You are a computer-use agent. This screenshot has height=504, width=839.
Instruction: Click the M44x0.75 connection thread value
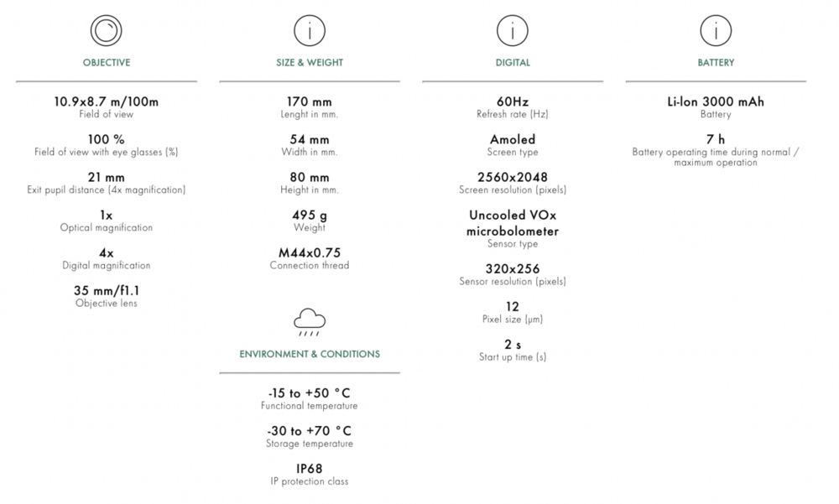click(309, 252)
